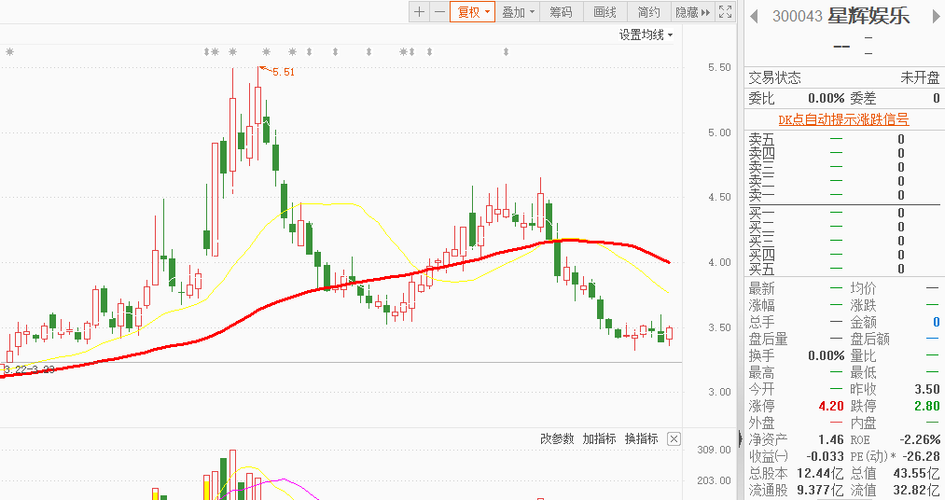Click the 卖一 order book row
This screenshot has width=945, height=500.
843,195
